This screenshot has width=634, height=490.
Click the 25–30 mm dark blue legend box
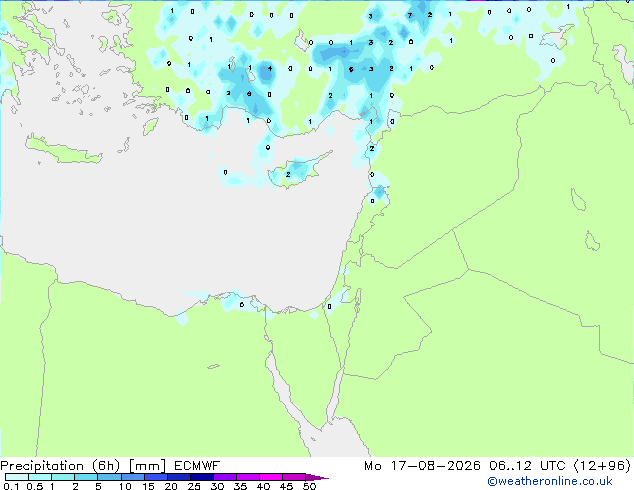201,477
